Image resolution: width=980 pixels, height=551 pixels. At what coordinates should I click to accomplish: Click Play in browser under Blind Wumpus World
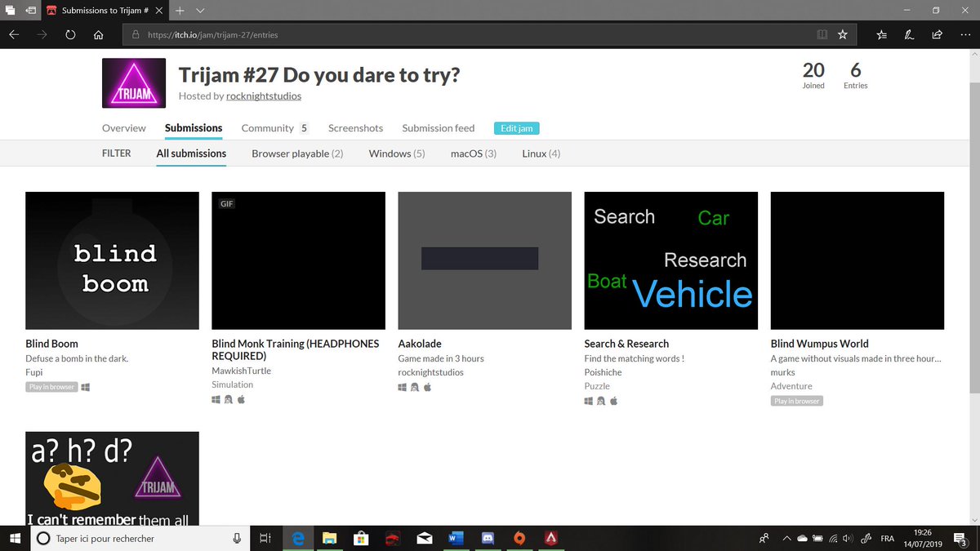(797, 401)
